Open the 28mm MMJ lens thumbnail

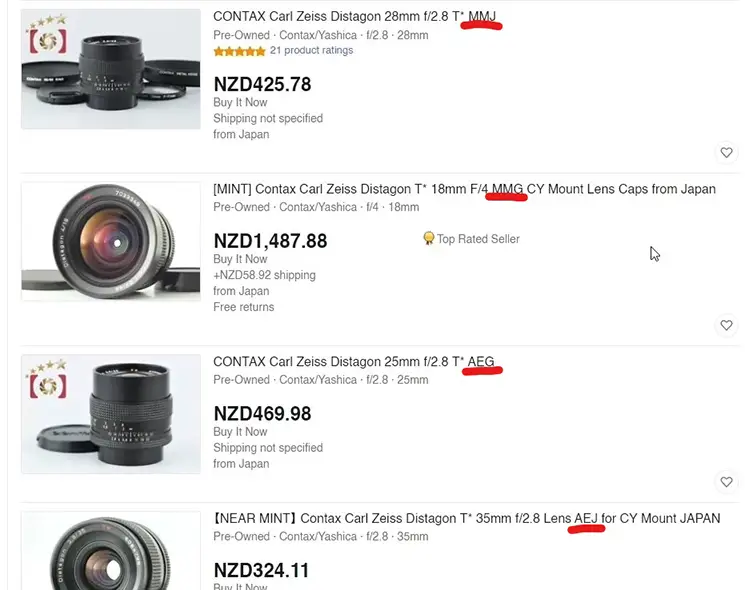coord(111,69)
